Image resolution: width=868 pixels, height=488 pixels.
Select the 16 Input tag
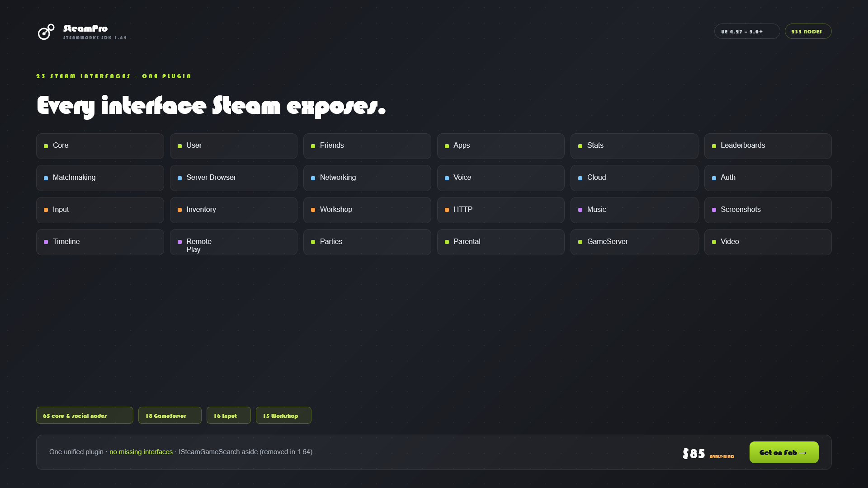click(x=228, y=415)
